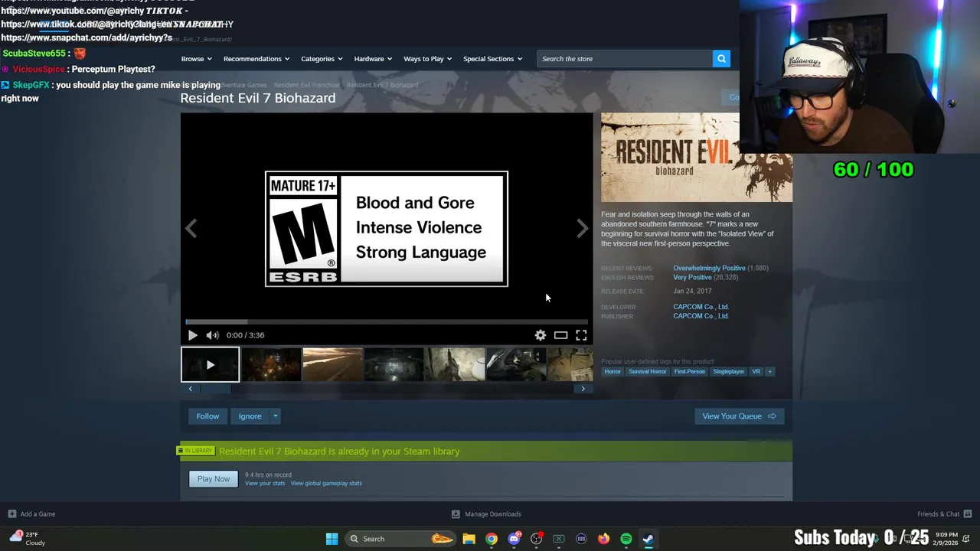The image size is (980, 551).
Task: Open Overwhelmingly Positive recent reviews link
Action: (x=709, y=269)
